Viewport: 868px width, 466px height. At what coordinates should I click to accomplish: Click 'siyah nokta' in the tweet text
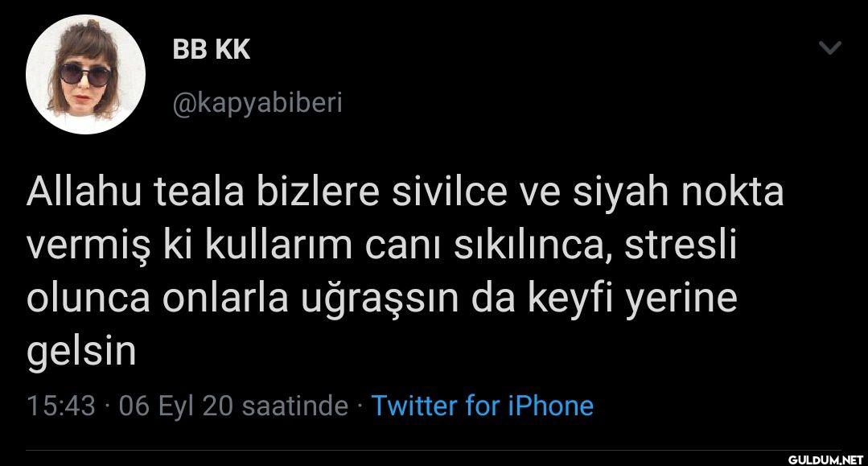pyautogui.click(x=678, y=192)
